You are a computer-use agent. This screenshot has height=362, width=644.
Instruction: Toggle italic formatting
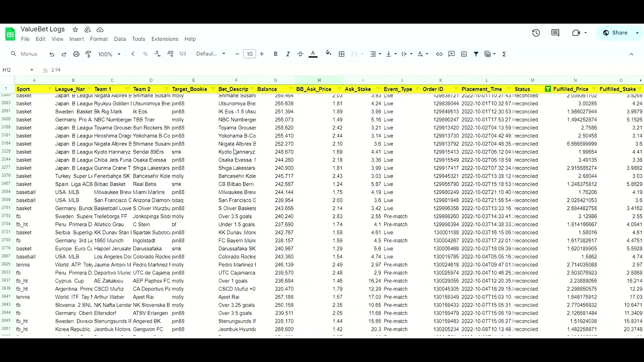click(x=288, y=54)
